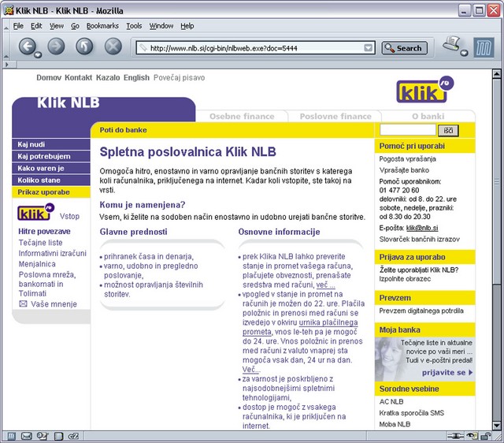Open the Pogosta vprašanja link
This screenshot has height=443, width=504.
(408, 158)
